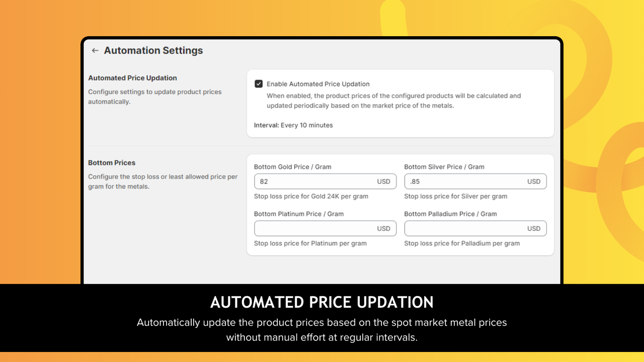The height and width of the screenshot is (362, 644).
Task: Click the silver price value .85
Action: click(x=414, y=181)
